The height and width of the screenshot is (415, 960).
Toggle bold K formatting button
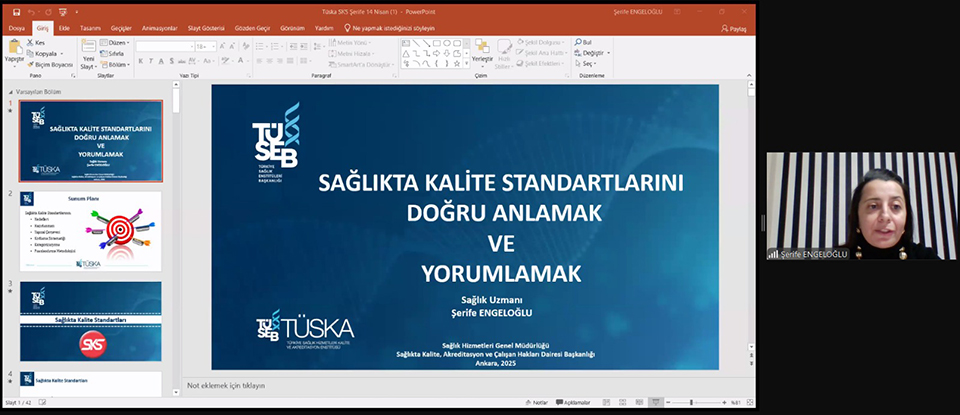141,61
